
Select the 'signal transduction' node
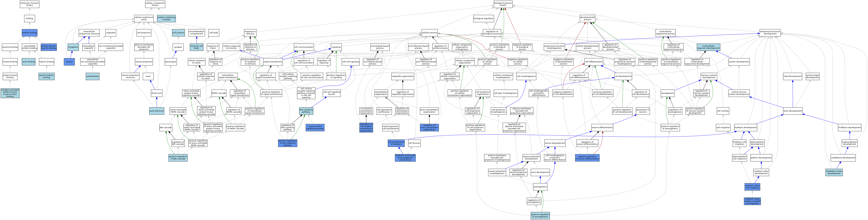(273, 62)
